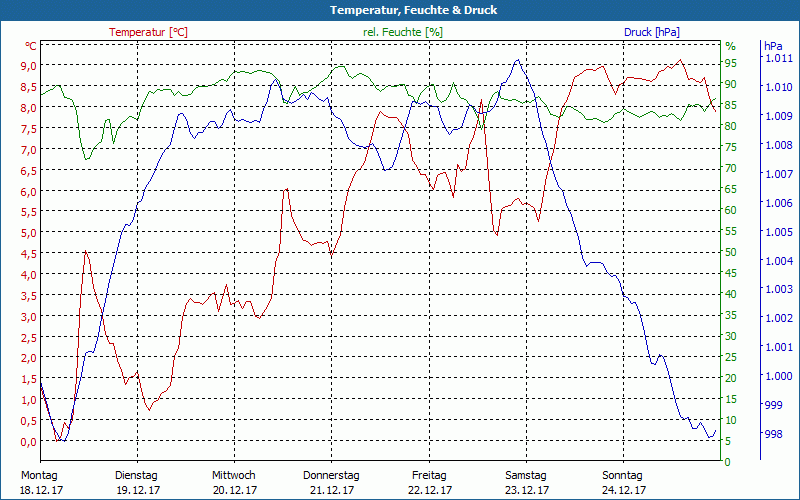
Task: Click the green "35" humidity axis value
Action: (x=731, y=315)
